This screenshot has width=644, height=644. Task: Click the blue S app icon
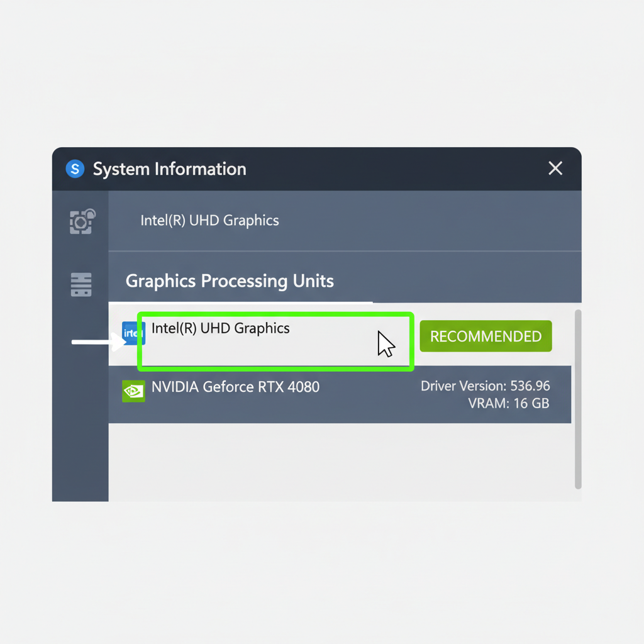[74, 169]
